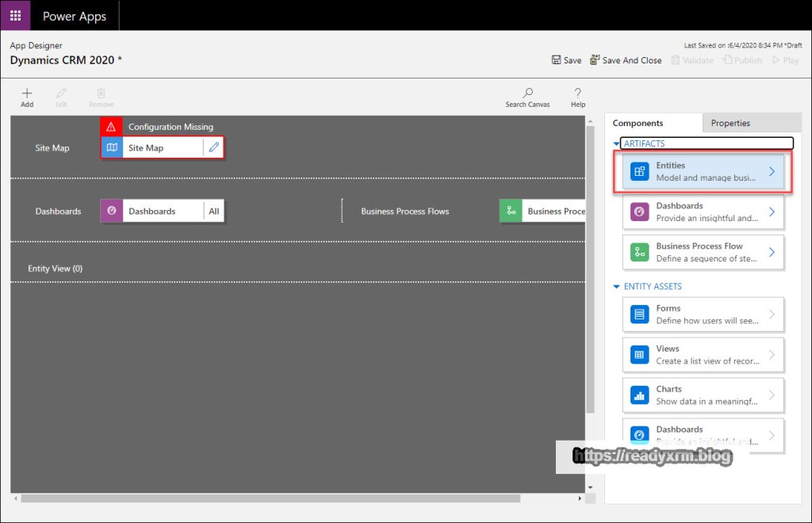
Task: Collapse the ENTITY ASSETS section
Action: coord(618,287)
